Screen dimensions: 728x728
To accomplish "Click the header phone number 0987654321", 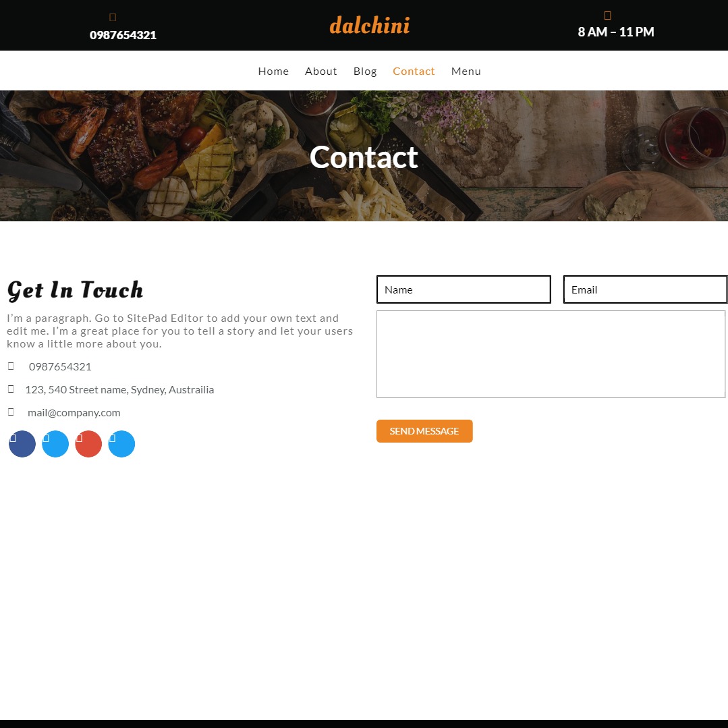I will pos(123,35).
